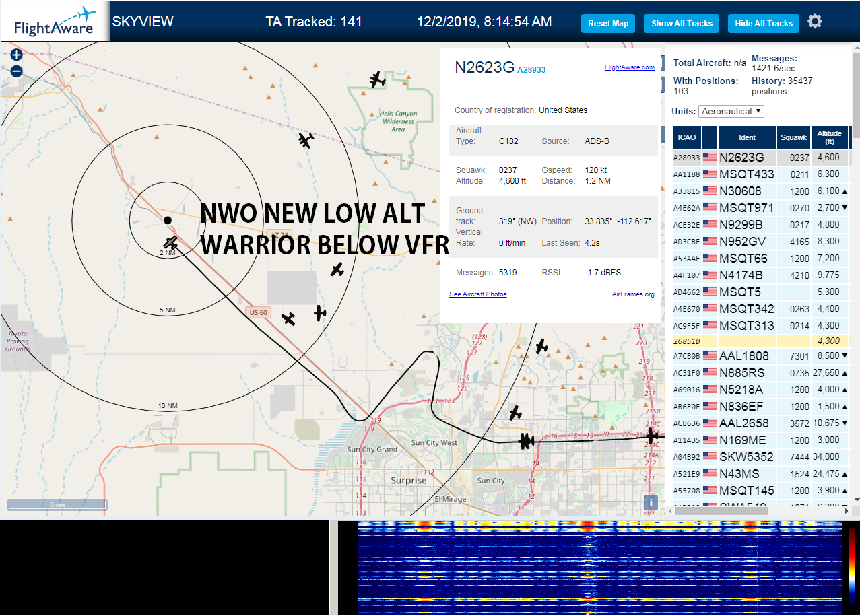This screenshot has width=860, height=616.
Task: Select N5218A in aircraft list
Action: point(761,390)
